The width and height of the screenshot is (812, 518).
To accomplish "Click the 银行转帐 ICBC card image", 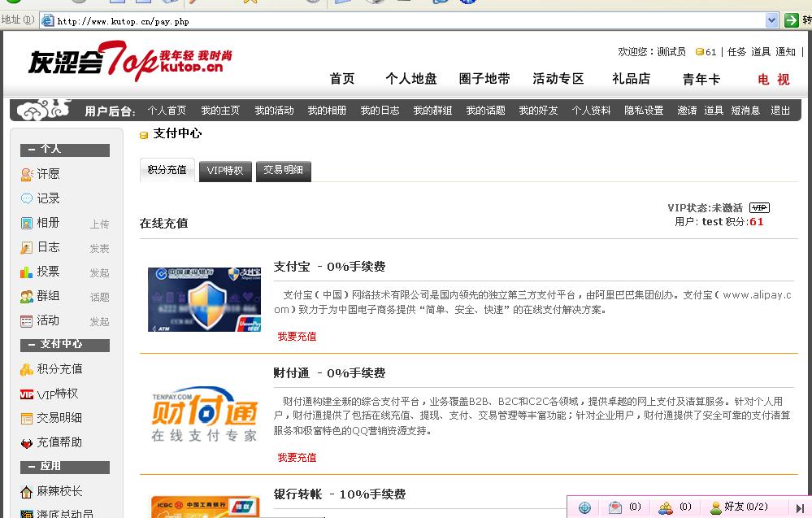I will (x=205, y=507).
